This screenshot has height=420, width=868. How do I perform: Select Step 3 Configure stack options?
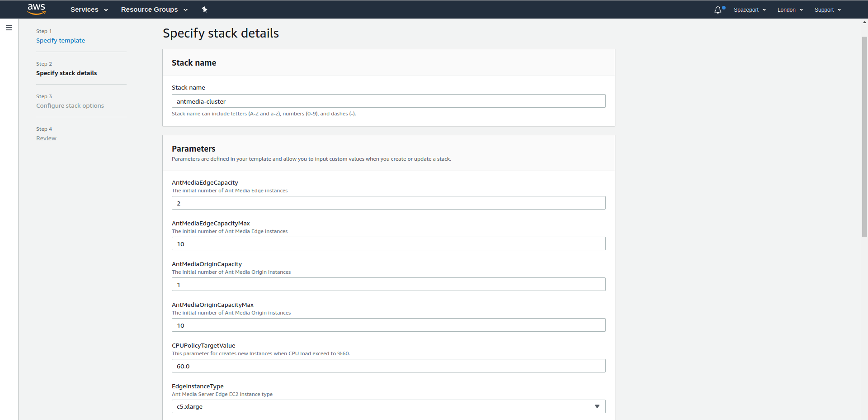coord(70,105)
